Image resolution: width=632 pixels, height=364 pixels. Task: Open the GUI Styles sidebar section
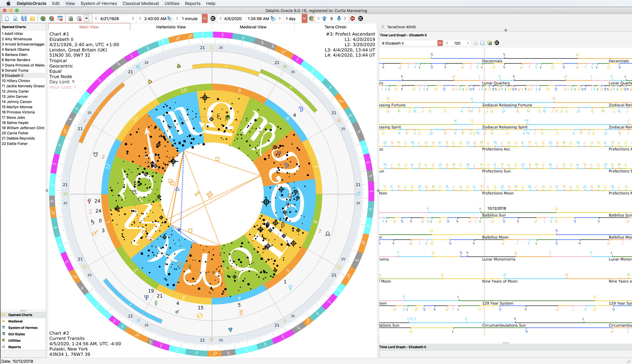[x=23, y=334]
